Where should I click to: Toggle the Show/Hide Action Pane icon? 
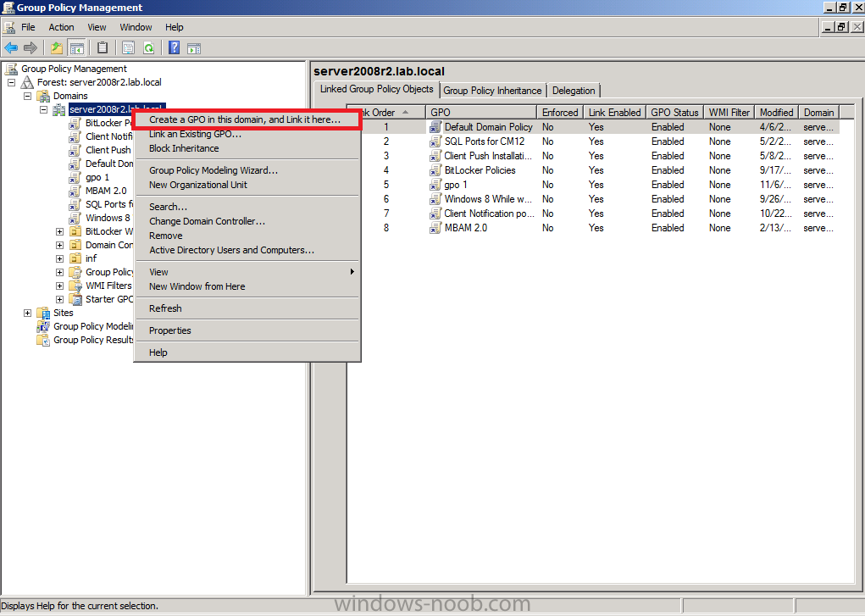tap(194, 48)
